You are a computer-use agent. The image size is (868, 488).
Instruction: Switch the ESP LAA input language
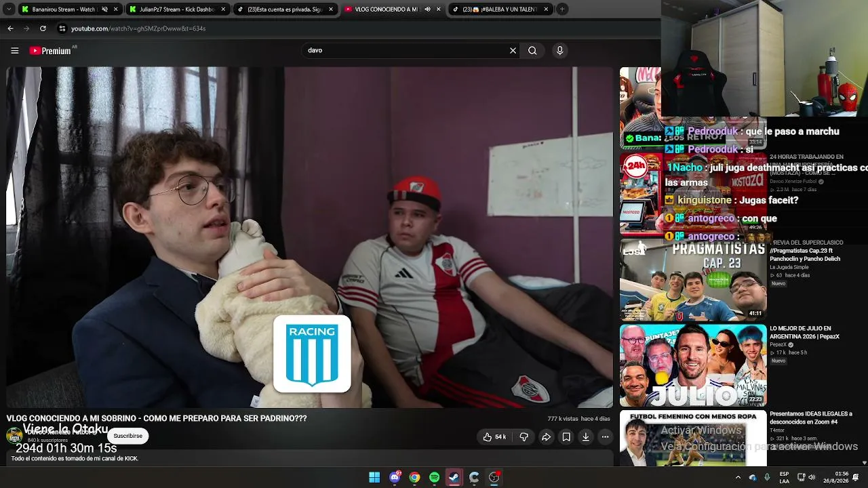(785, 477)
